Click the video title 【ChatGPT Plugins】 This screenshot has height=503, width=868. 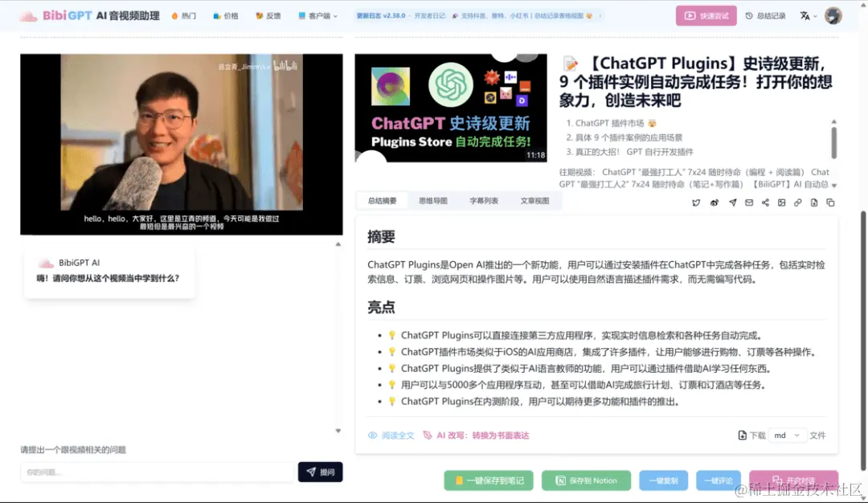coord(696,82)
